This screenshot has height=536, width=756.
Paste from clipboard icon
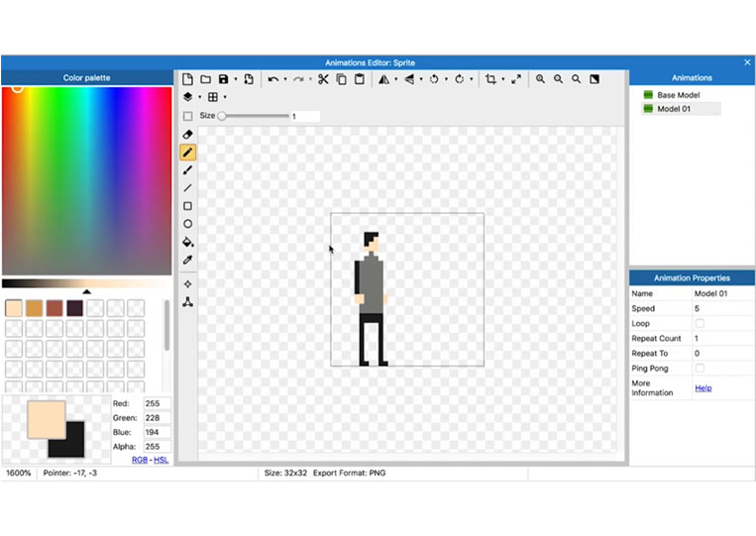point(360,79)
